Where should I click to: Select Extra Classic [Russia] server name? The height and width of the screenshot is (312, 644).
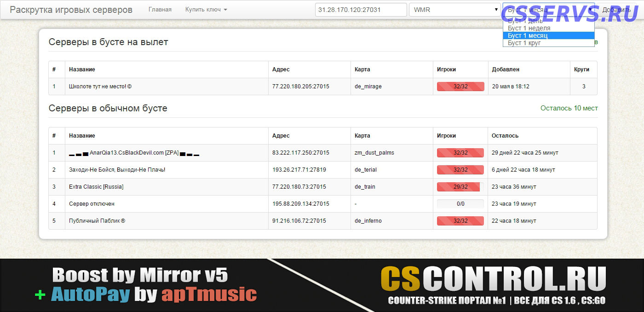point(96,187)
